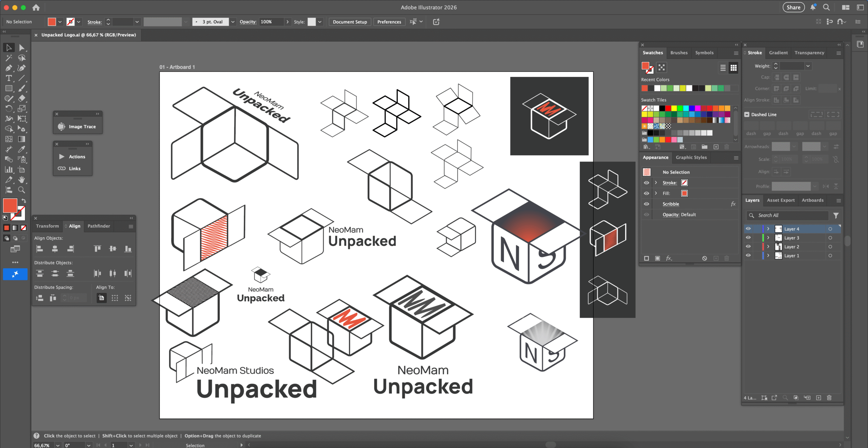Open the 3 pt. Oval brush dropdown

coord(233,22)
